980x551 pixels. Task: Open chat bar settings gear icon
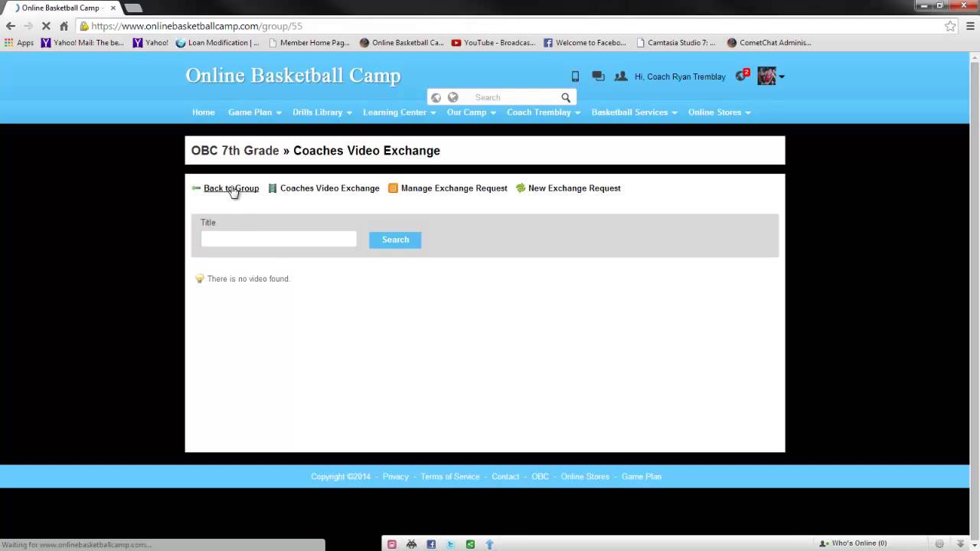pyautogui.click(x=939, y=543)
